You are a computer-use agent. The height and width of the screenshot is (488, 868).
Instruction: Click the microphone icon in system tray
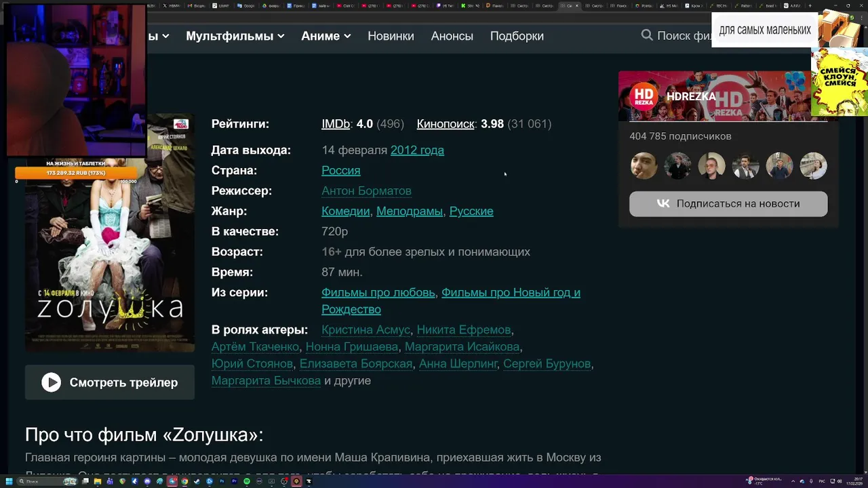point(811,481)
